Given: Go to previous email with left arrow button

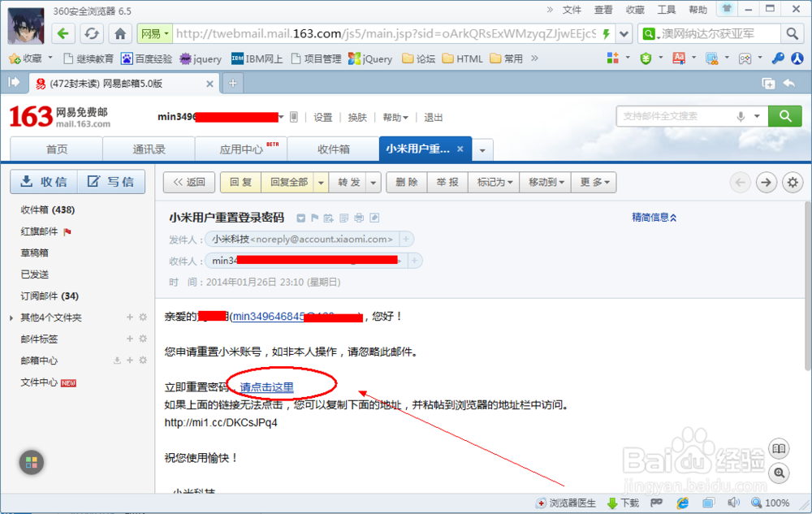Looking at the screenshot, I should [741, 182].
